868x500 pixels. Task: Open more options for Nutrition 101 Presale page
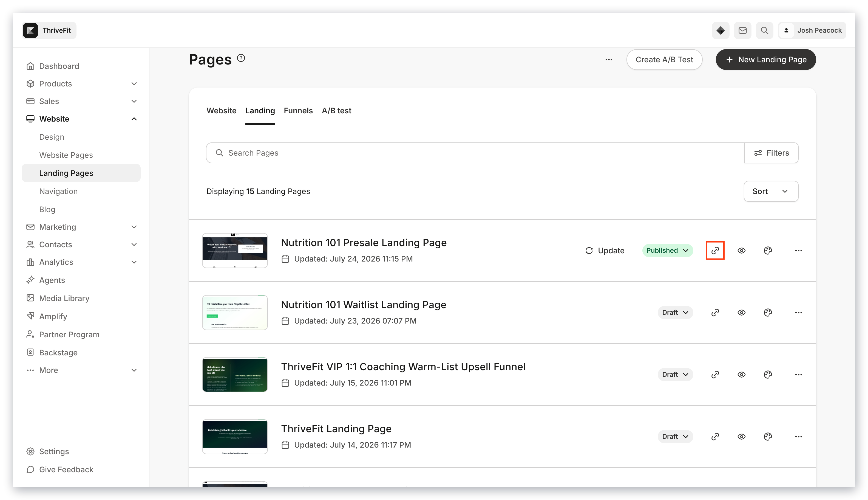click(798, 250)
